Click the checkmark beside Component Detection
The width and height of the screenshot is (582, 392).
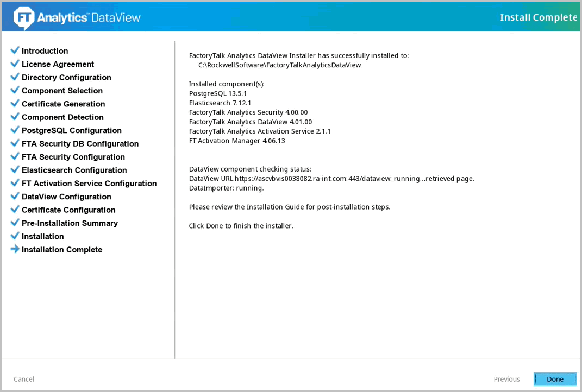(x=15, y=117)
